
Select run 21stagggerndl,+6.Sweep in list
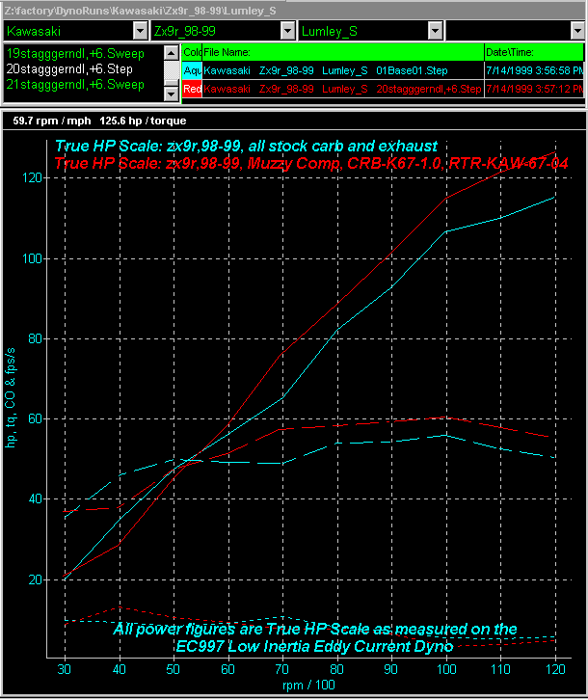pyautogui.click(x=75, y=85)
